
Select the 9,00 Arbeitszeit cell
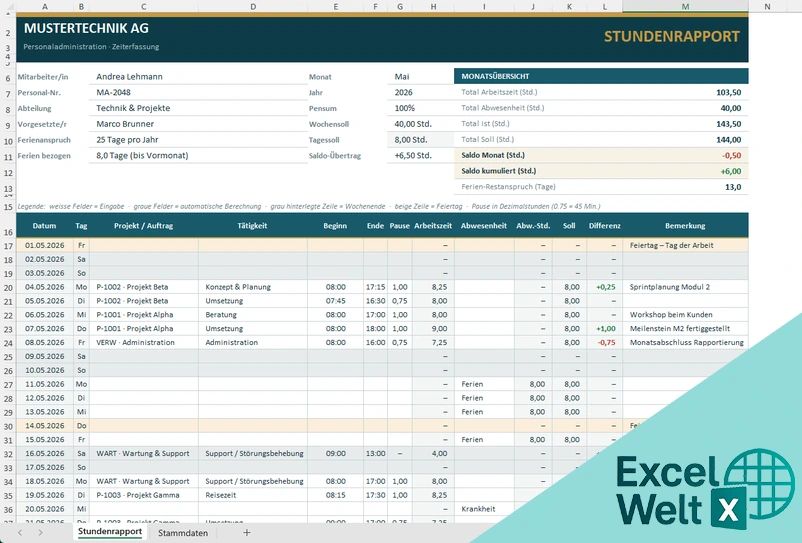[433, 329]
